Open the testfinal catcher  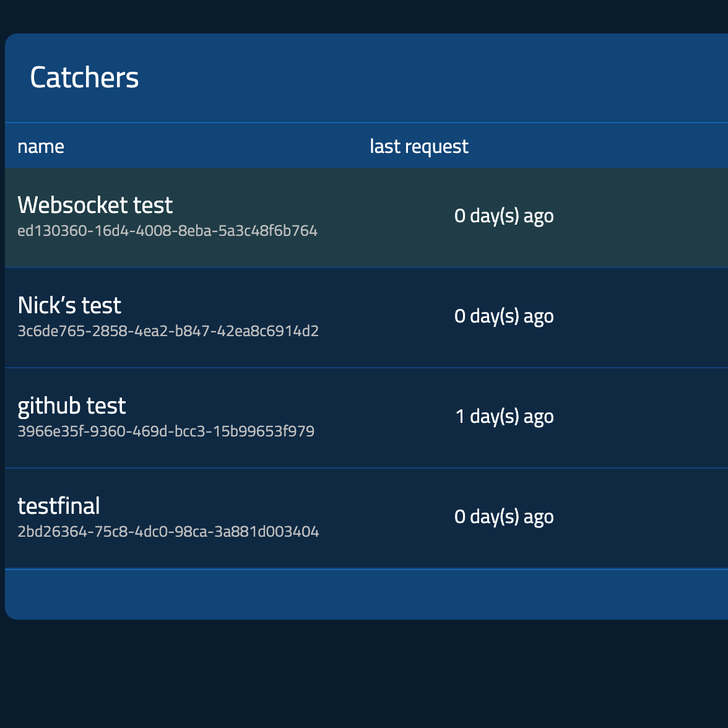(x=59, y=506)
